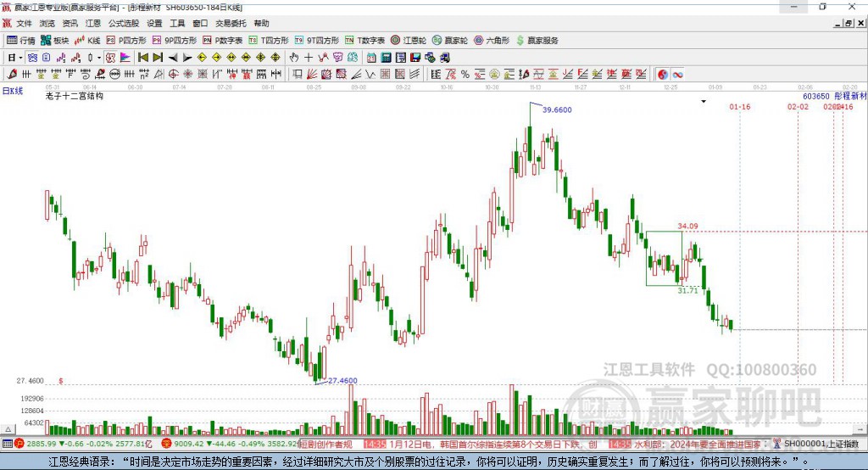Select the percent % retracement tool
This screenshot has width=868, height=470.
pos(465,75)
